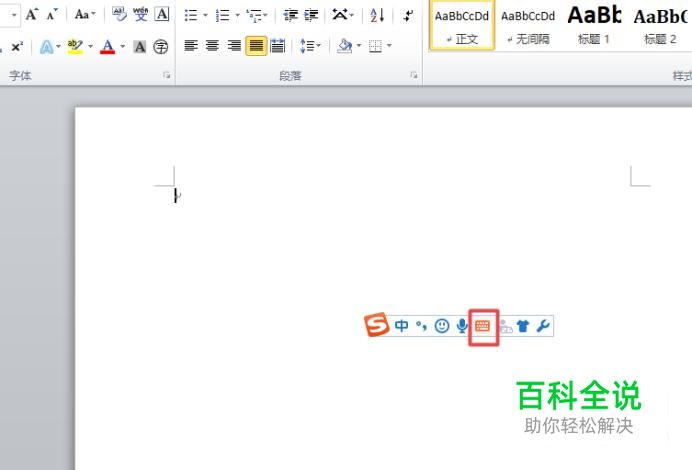Open the Sogou toolbox wrench
This screenshot has width=692, height=470.
click(x=543, y=326)
